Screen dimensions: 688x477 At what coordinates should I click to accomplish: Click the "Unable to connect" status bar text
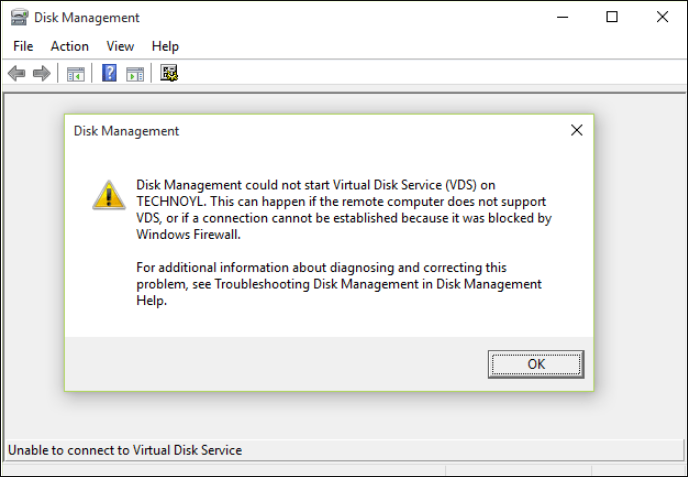(x=125, y=450)
